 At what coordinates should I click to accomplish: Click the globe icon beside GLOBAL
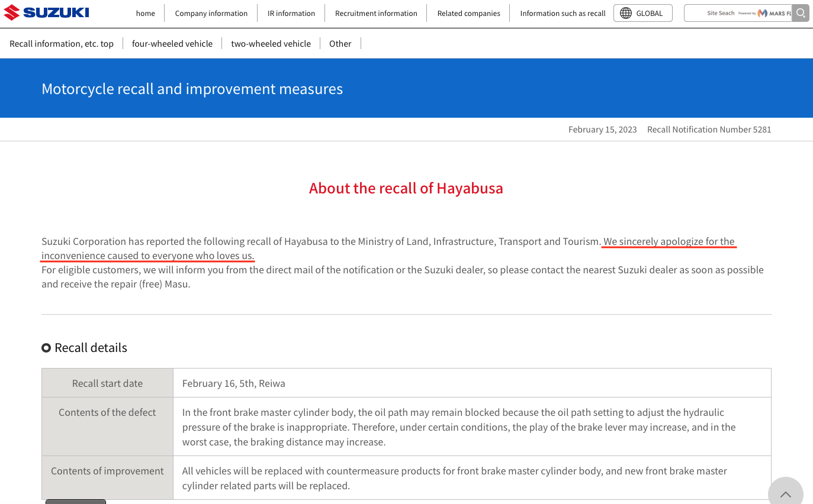coord(626,13)
